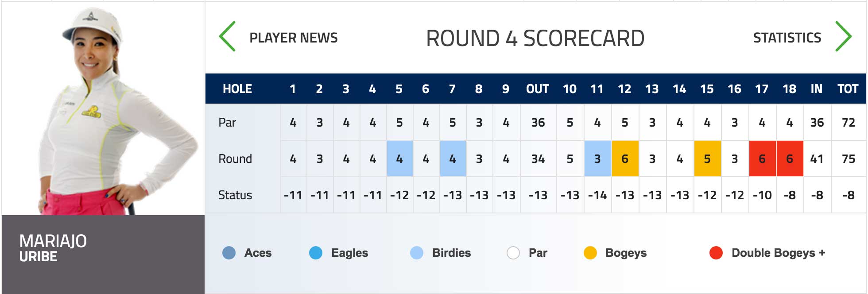The height and width of the screenshot is (294, 868).
Task: Click the green right arrow chevron
Action: tap(843, 36)
